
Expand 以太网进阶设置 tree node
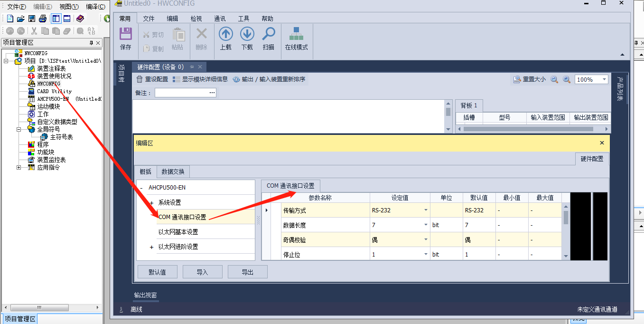coord(151,247)
